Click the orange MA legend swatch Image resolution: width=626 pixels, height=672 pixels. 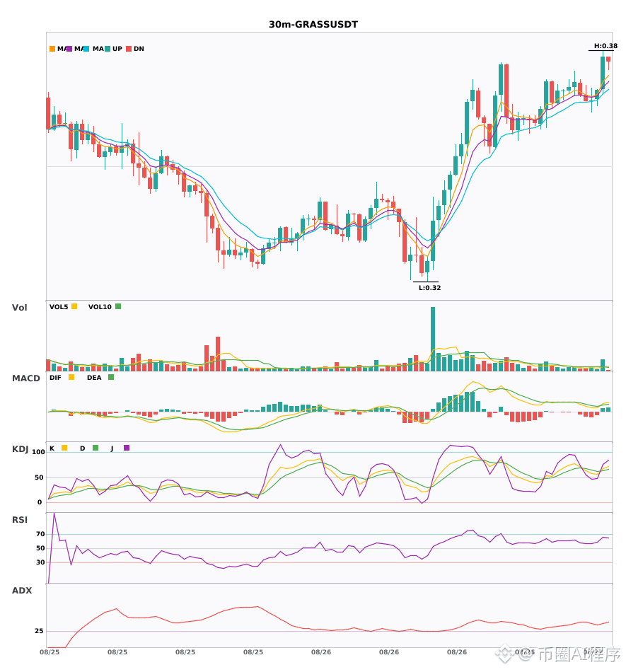[x=52, y=49]
